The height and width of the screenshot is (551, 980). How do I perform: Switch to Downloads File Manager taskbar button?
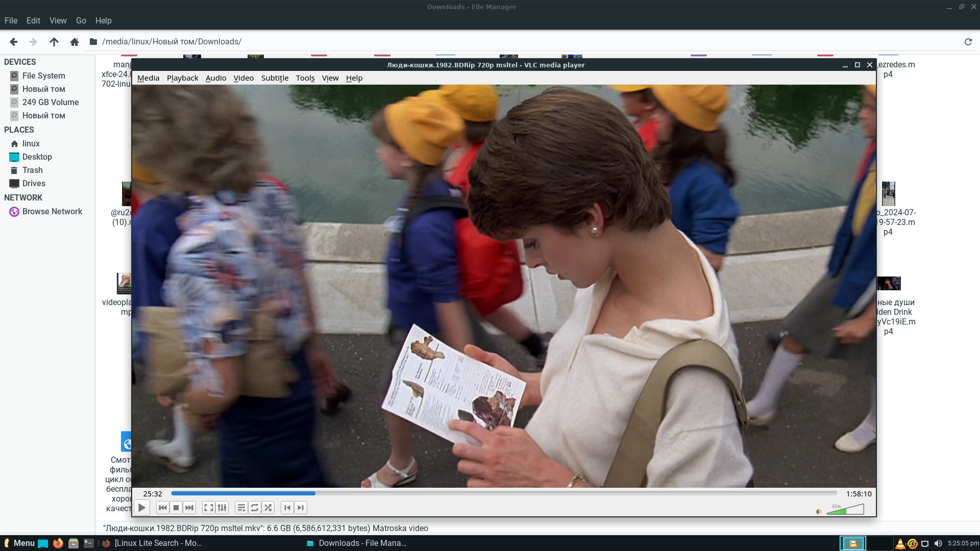coord(356,543)
